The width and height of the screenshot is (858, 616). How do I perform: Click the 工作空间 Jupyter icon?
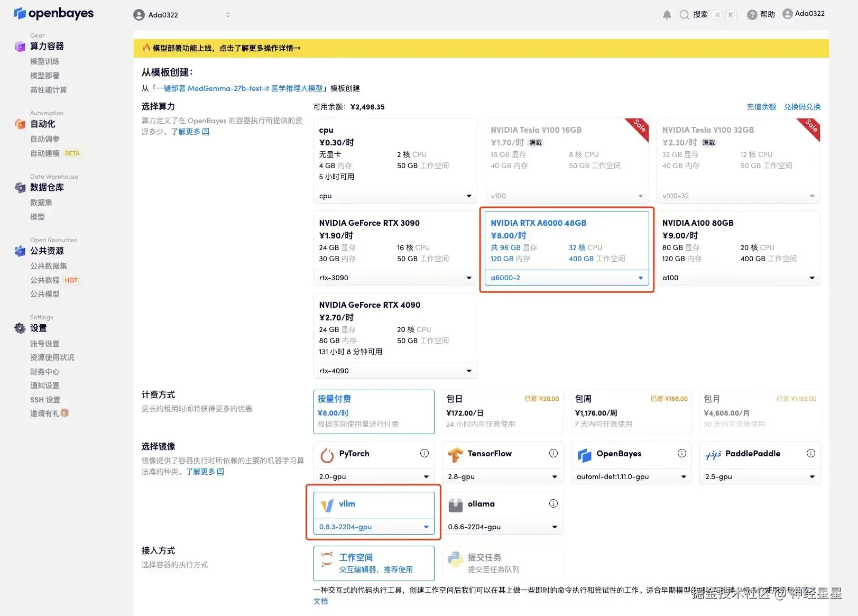(327, 559)
